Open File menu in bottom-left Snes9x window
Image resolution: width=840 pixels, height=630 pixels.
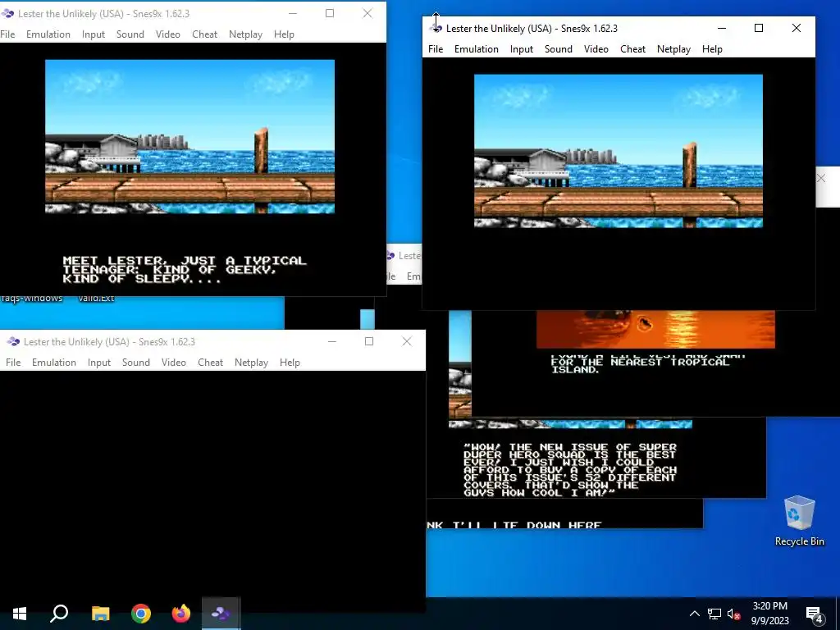(13, 363)
